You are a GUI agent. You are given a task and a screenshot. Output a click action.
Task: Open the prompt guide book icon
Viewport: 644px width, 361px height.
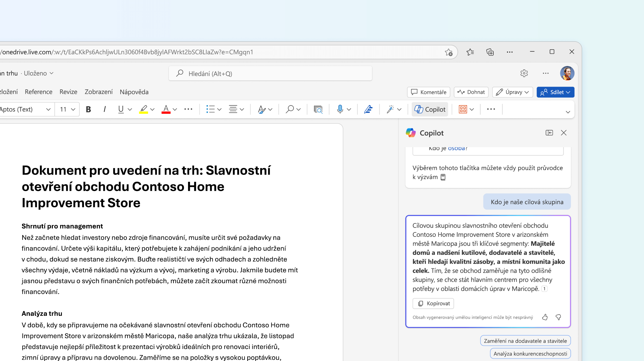pyautogui.click(x=443, y=177)
